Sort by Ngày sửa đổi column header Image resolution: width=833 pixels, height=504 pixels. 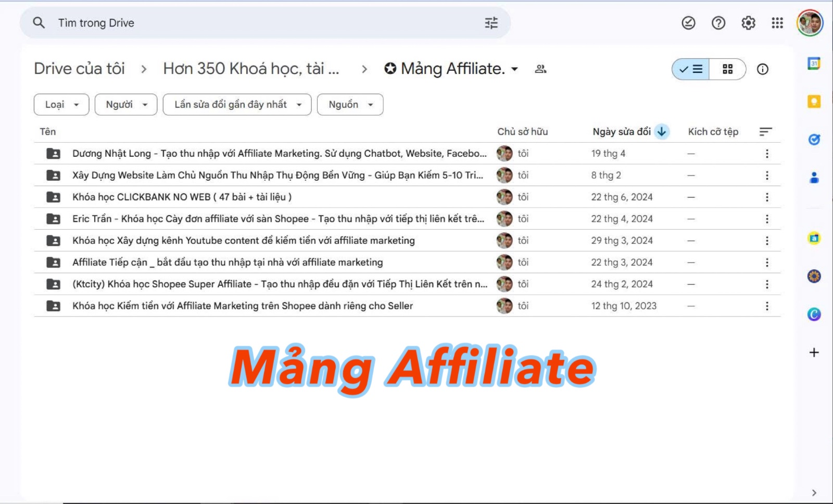pos(622,132)
